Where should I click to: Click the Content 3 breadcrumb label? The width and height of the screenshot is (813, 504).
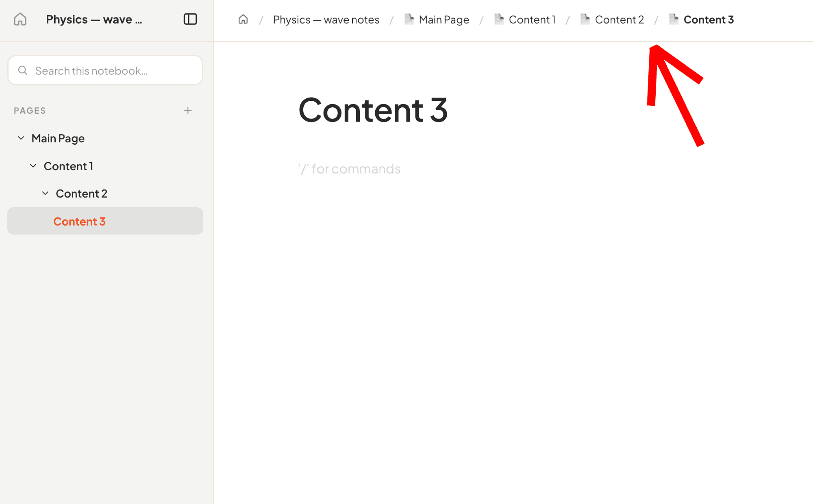709,20
